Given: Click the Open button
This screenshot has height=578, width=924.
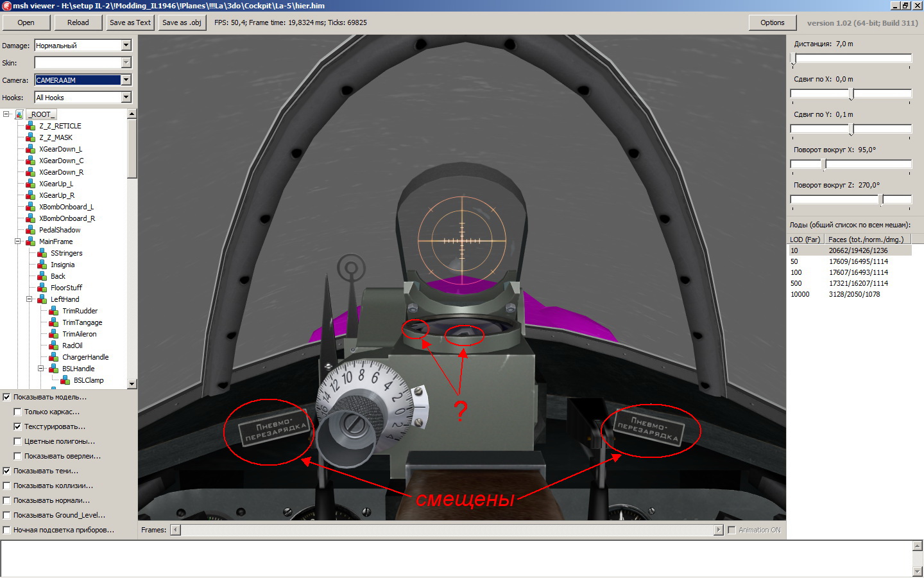Looking at the screenshot, I should click(26, 22).
